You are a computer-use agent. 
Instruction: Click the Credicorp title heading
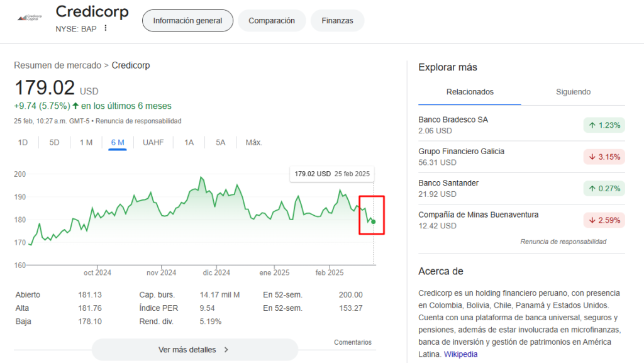[92, 11]
